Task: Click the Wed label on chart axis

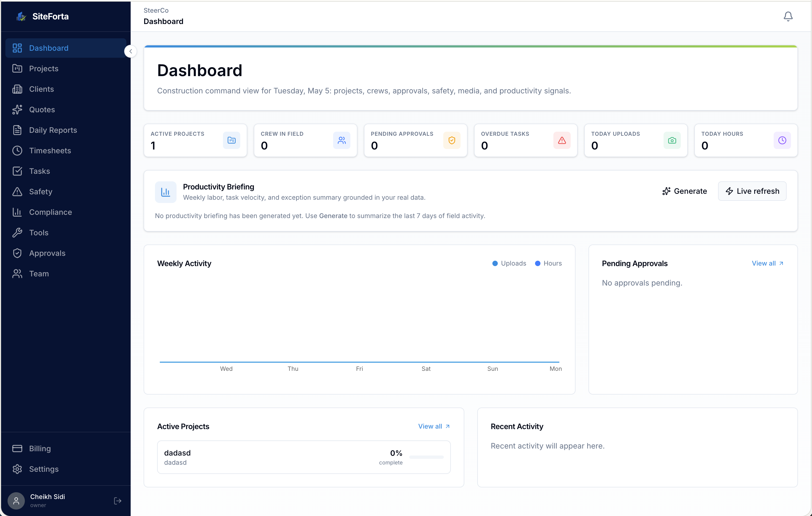Action: click(226, 368)
